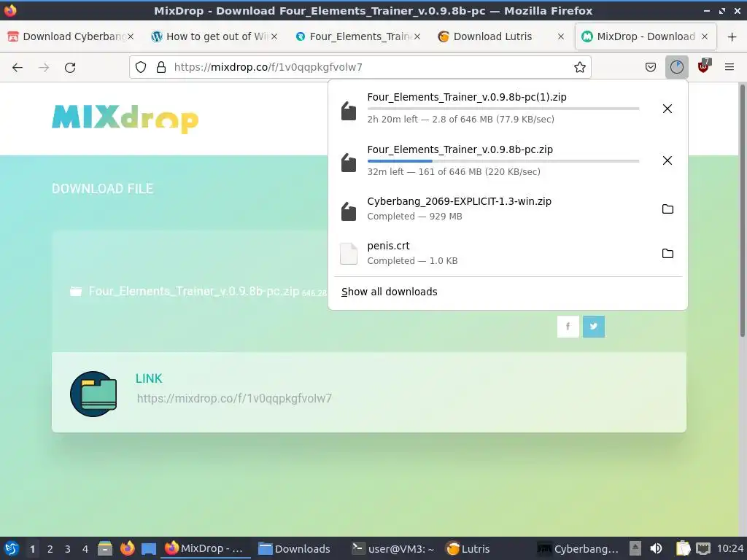Screen dimensions: 747x560
Task: Switch to workspace 2
Action: 50,549
